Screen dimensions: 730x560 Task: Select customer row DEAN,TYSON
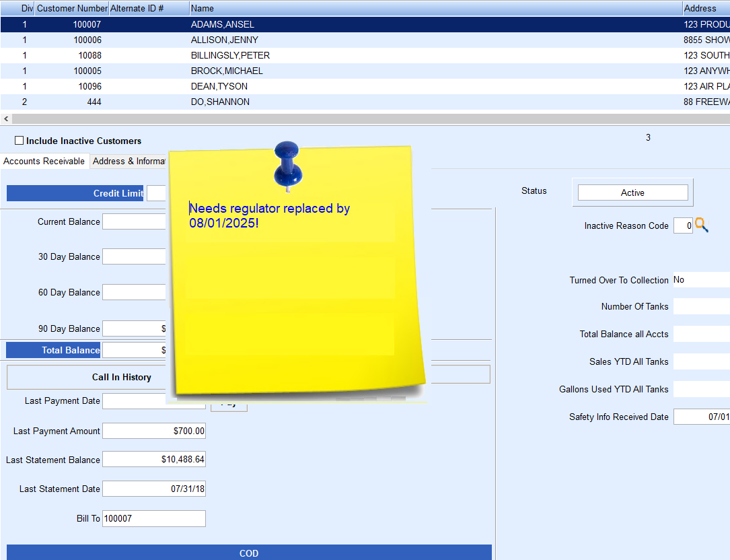[x=365, y=86]
